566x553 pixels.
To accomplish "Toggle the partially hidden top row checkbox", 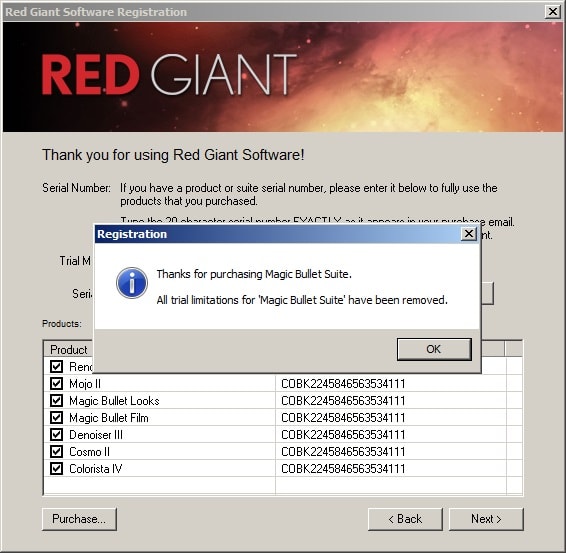I will coord(56,366).
